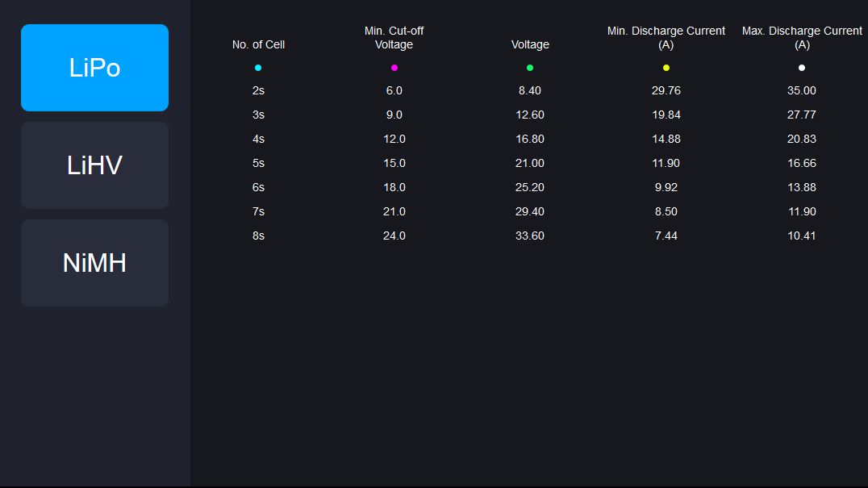The height and width of the screenshot is (488, 868).
Task: Select the 4s cell row label
Action: click(x=258, y=139)
